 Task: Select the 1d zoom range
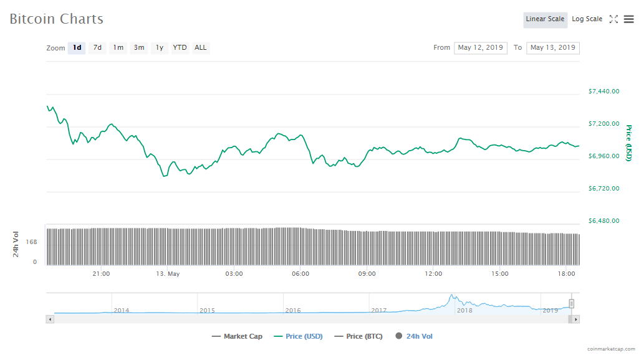pyautogui.click(x=77, y=48)
